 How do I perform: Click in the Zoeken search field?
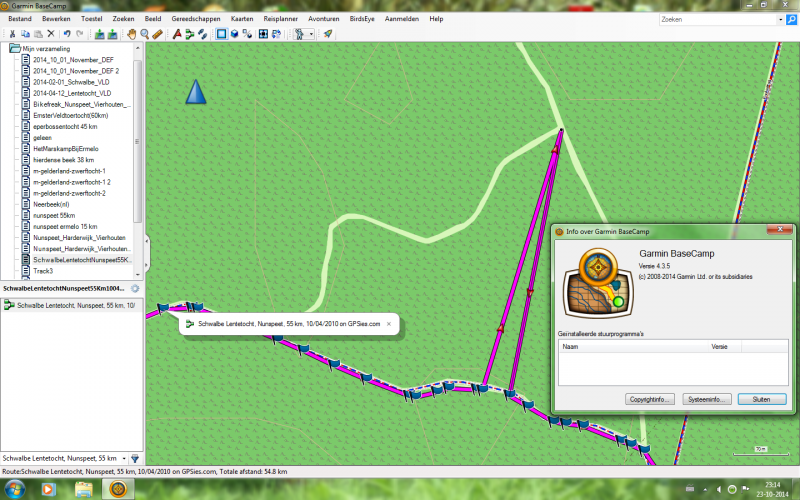point(717,19)
